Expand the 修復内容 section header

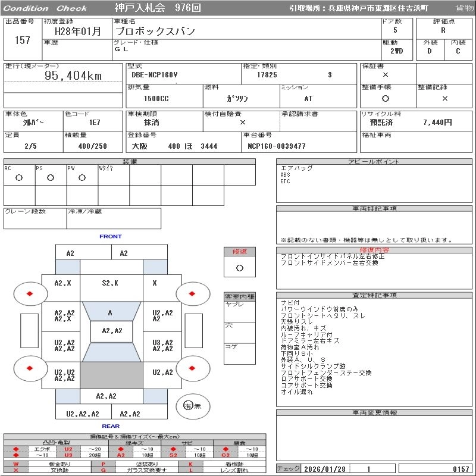point(374,250)
